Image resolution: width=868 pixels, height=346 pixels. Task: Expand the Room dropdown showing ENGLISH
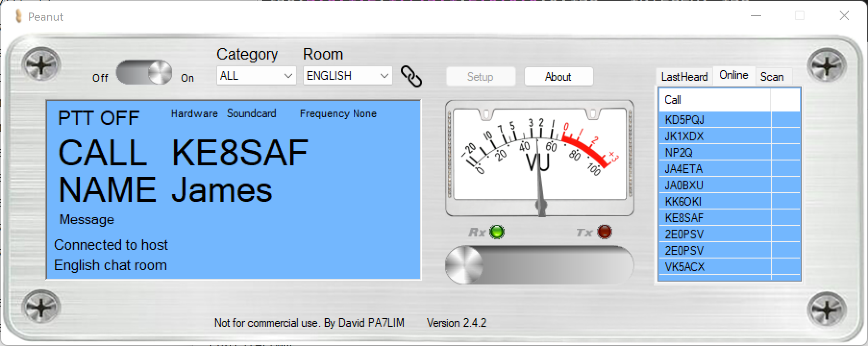[x=347, y=76]
